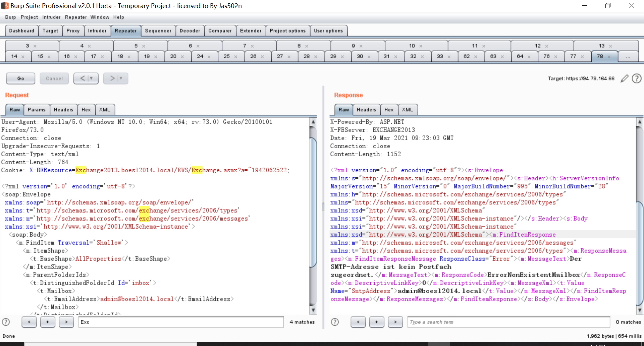Open the Project options tab
This screenshot has height=346, width=644.
pyautogui.click(x=288, y=31)
